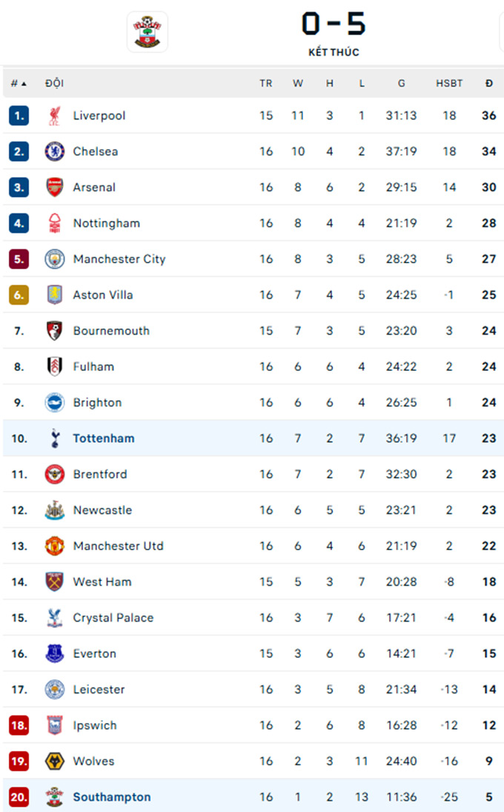Screen dimensions: 504x812
Task: Click the Liverpool club crest icon
Action: click(x=54, y=116)
